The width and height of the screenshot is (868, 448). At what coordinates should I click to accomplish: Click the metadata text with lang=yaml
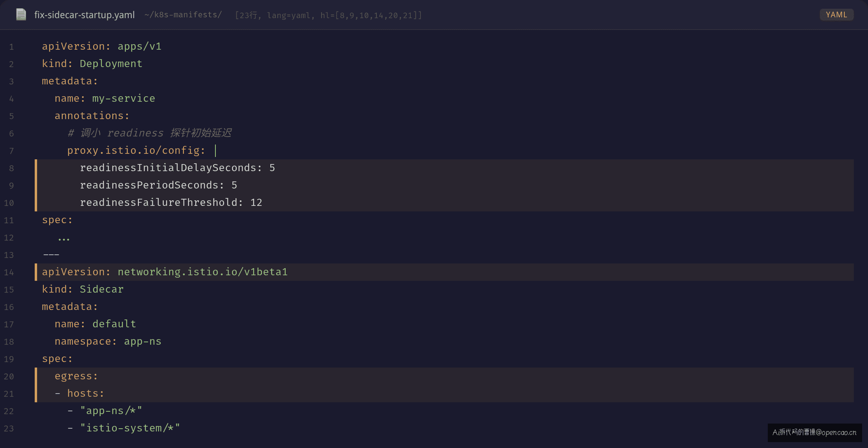(x=328, y=15)
